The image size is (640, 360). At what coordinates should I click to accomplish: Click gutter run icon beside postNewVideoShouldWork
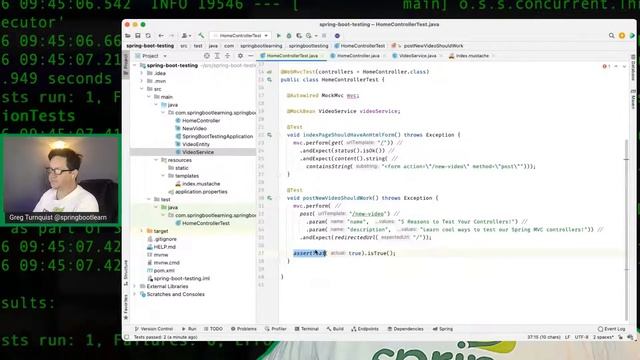click(270, 198)
